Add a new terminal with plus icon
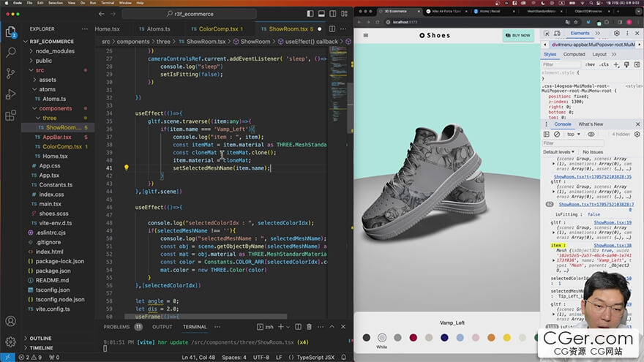Image resolution: width=644 pixels, height=362 pixels. (x=281, y=327)
